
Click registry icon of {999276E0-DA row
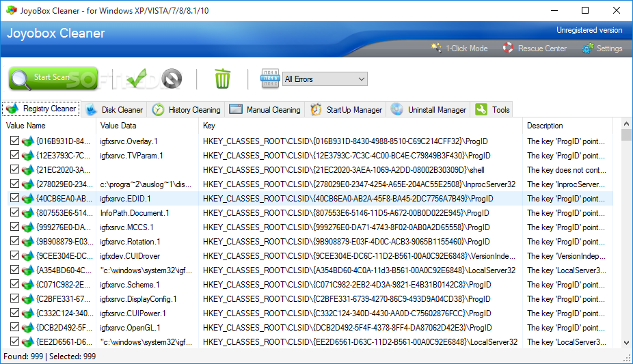click(27, 227)
